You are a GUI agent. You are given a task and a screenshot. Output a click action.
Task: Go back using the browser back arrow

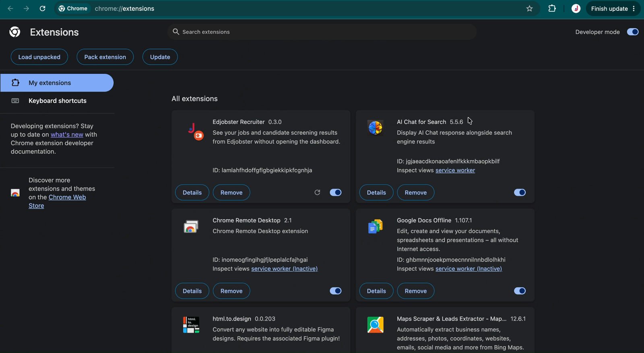10,8
